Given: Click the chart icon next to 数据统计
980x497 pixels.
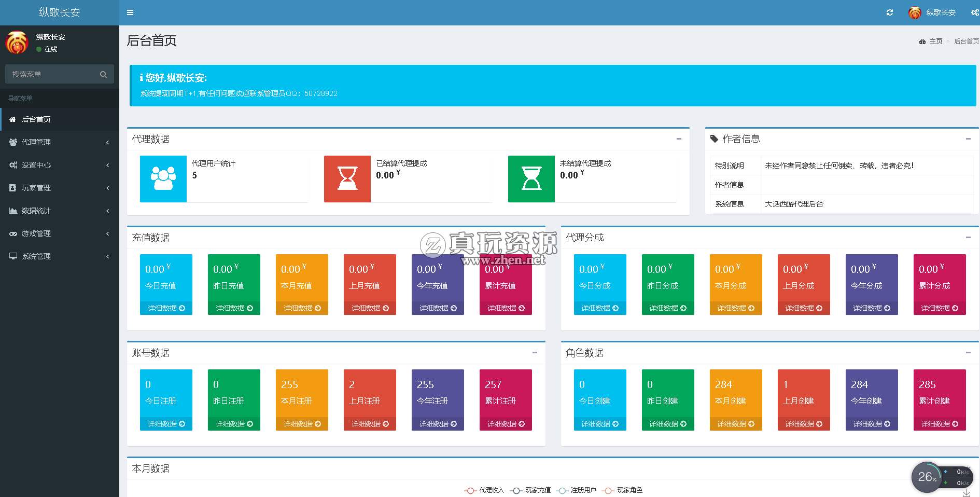Looking at the screenshot, I should [x=13, y=211].
